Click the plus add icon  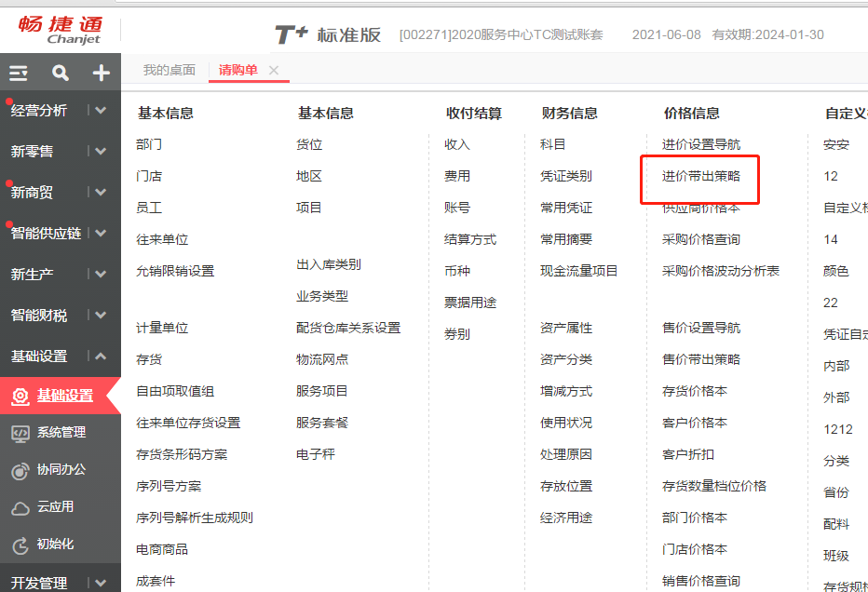[x=101, y=73]
